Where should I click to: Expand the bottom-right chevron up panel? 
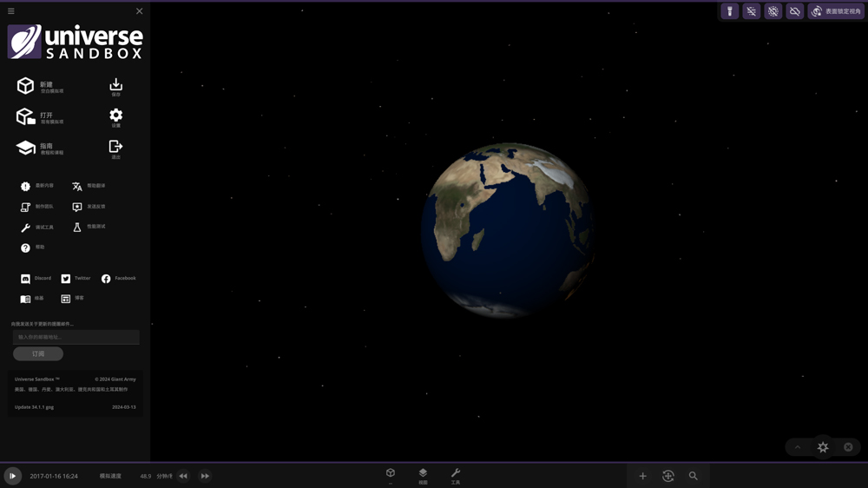tap(798, 447)
